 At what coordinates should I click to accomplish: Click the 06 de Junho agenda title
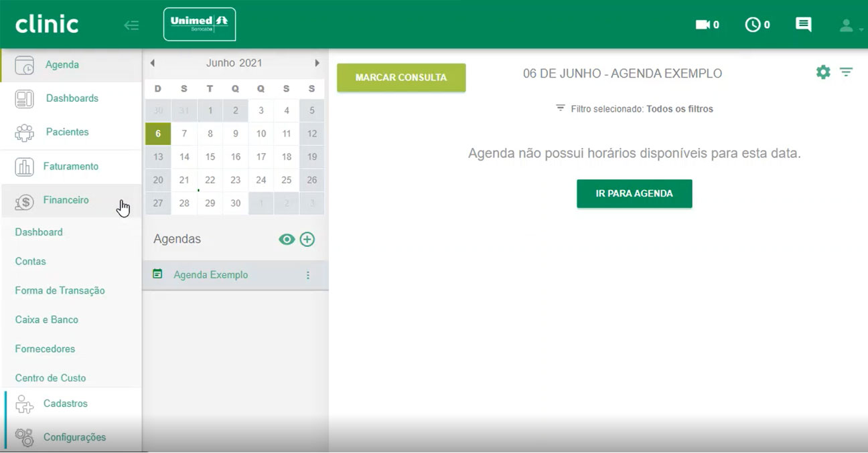622,74
